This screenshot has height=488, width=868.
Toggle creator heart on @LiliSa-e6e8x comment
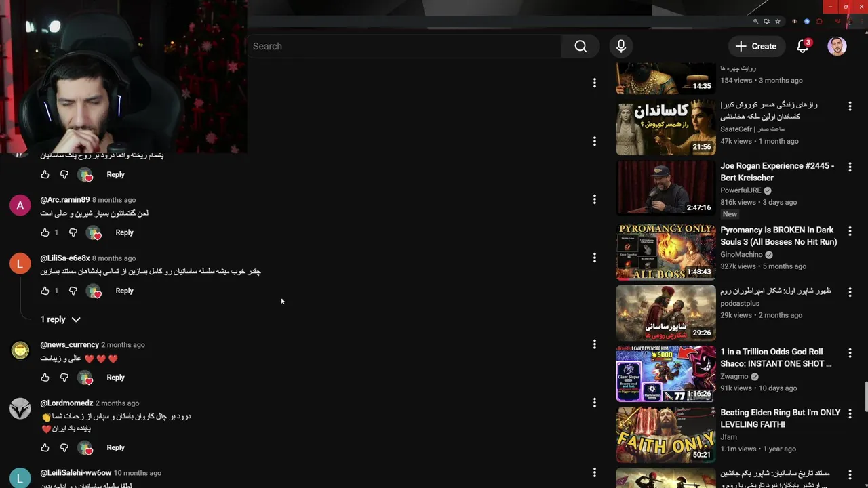pyautogui.click(x=94, y=291)
